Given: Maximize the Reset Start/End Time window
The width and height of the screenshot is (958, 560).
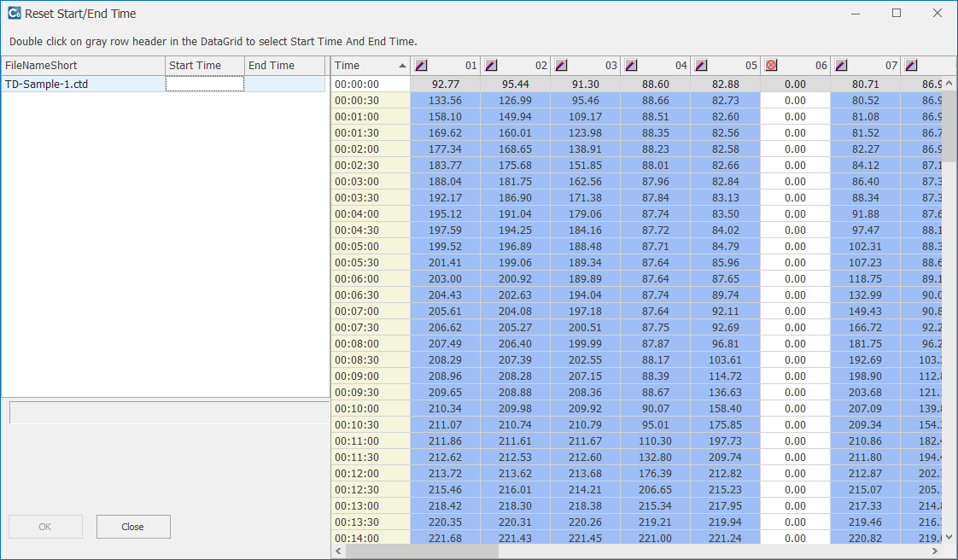Looking at the screenshot, I should click(897, 13).
